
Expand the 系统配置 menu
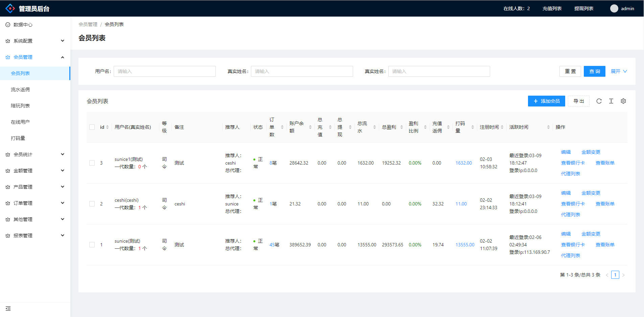click(x=35, y=41)
